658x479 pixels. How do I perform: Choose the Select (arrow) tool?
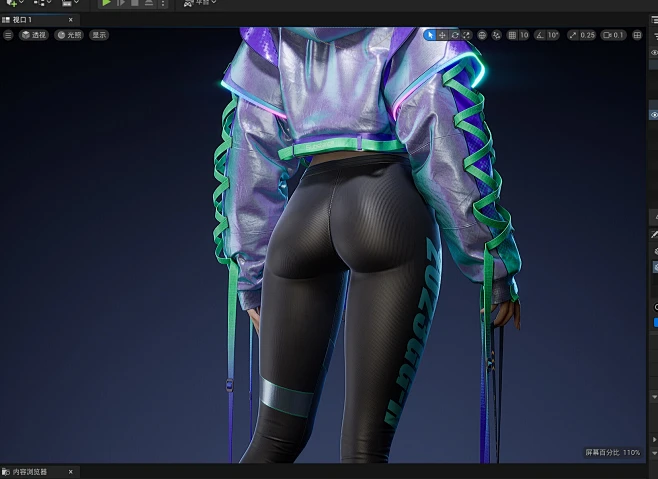pos(430,35)
